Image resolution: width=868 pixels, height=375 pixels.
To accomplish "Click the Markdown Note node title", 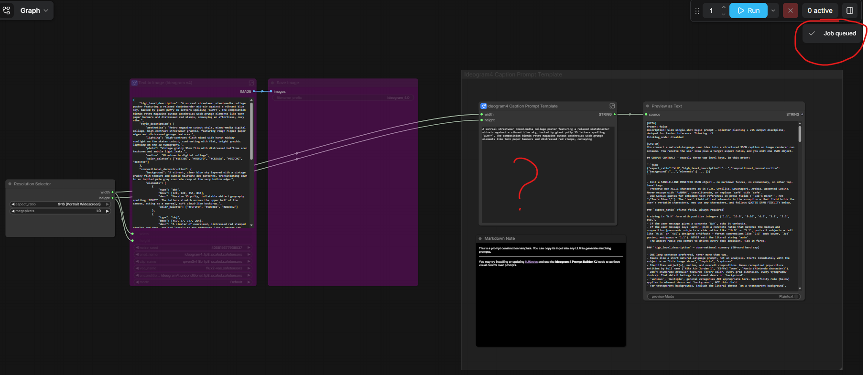I will click(499, 238).
